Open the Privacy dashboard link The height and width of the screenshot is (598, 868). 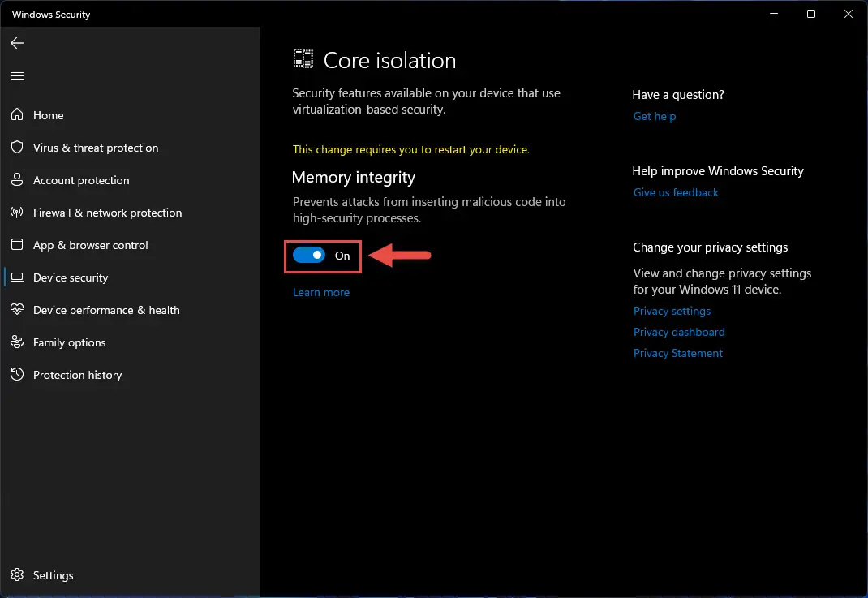tap(679, 332)
